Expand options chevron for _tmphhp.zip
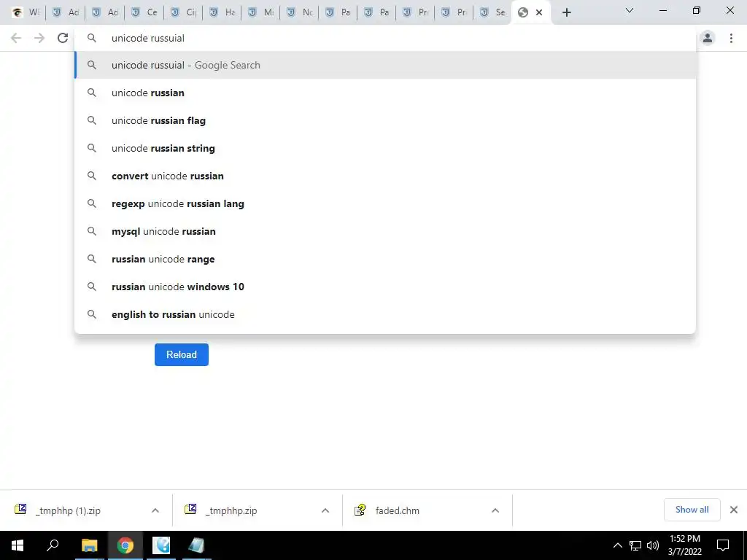Image resolution: width=747 pixels, height=560 pixels. tap(325, 510)
